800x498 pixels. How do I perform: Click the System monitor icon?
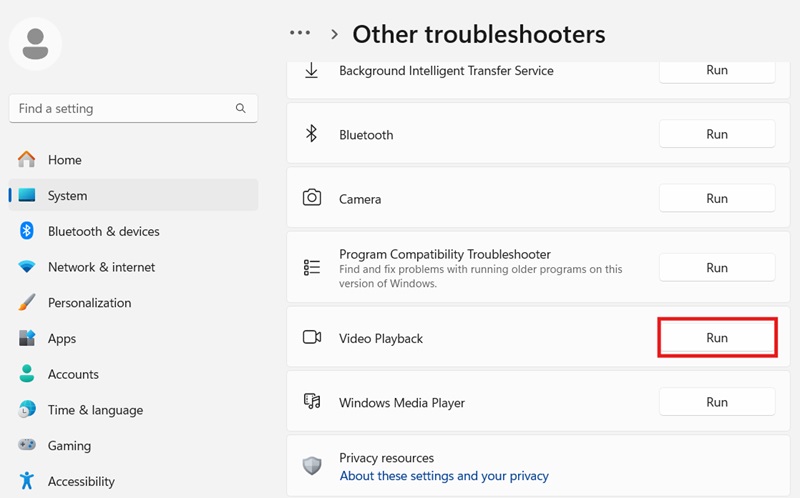(x=27, y=195)
